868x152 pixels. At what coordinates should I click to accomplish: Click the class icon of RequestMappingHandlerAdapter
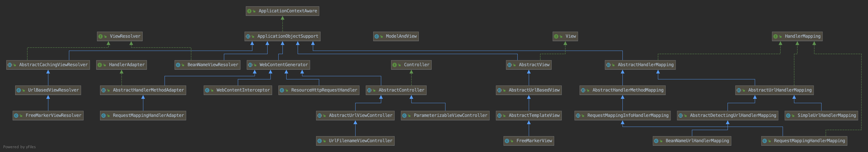pyautogui.click(x=104, y=116)
